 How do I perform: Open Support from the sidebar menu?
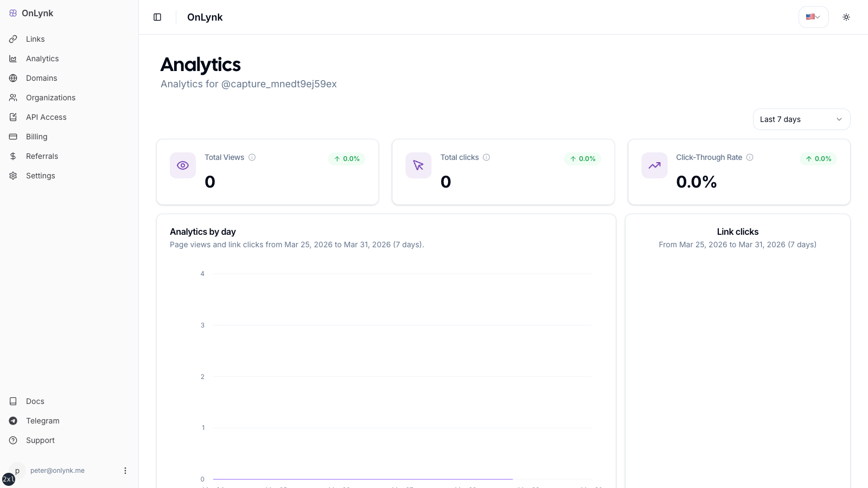point(40,440)
